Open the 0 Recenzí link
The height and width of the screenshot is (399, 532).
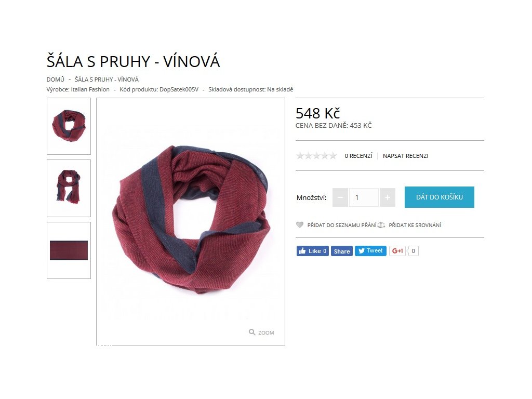point(358,156)
